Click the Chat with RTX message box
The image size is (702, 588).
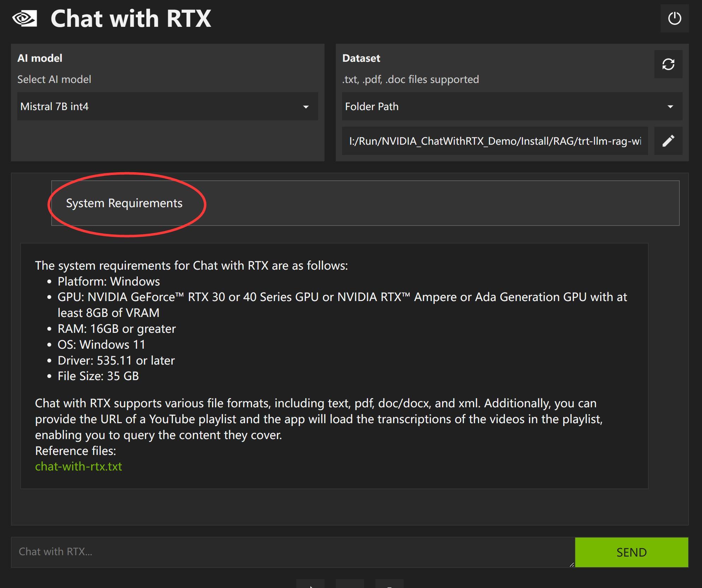pos(293,552)
